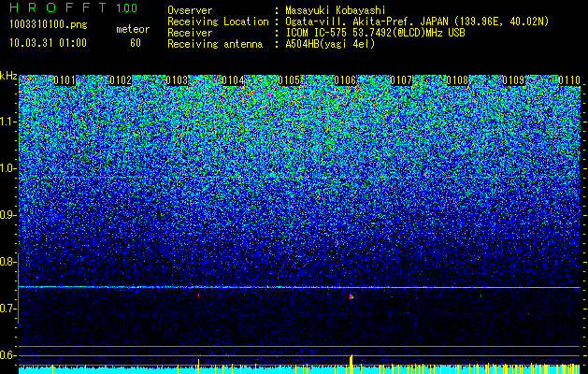Click the small red echo dot below 0103
The image size is (588, 374).
pos(198,295)
